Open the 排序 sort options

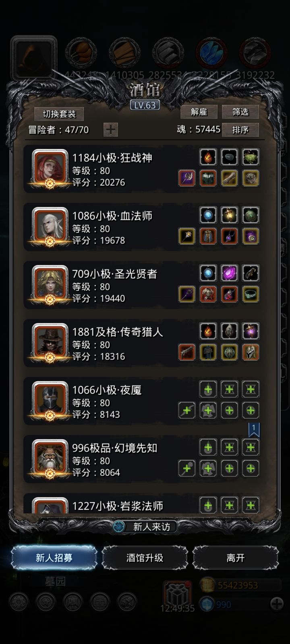click(x=240, y=130)
